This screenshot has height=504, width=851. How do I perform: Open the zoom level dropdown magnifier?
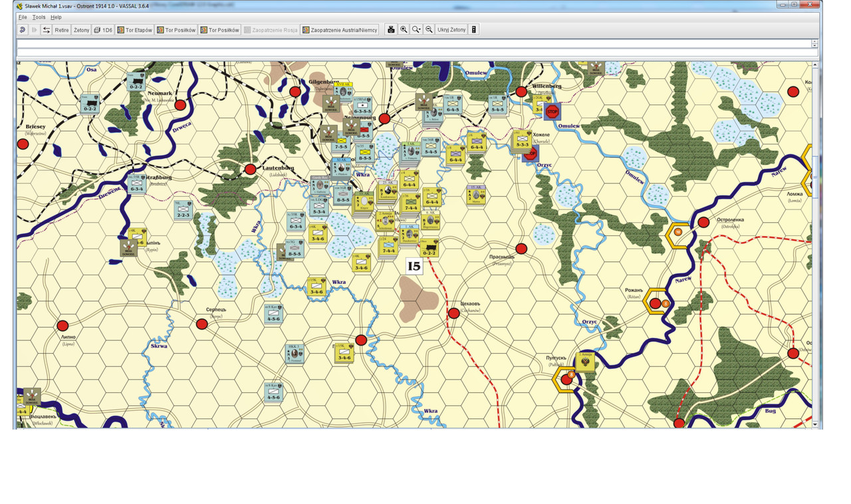416,30
